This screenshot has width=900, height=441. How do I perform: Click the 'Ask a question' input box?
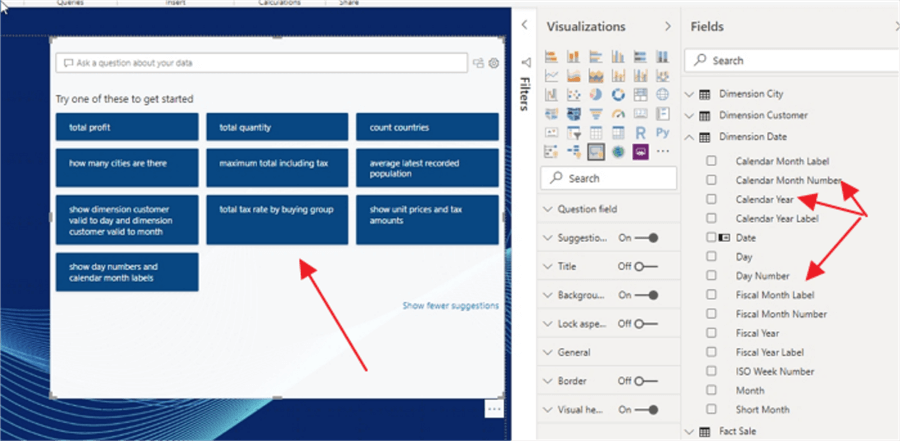pyautogui.click(x=262, y=63)
